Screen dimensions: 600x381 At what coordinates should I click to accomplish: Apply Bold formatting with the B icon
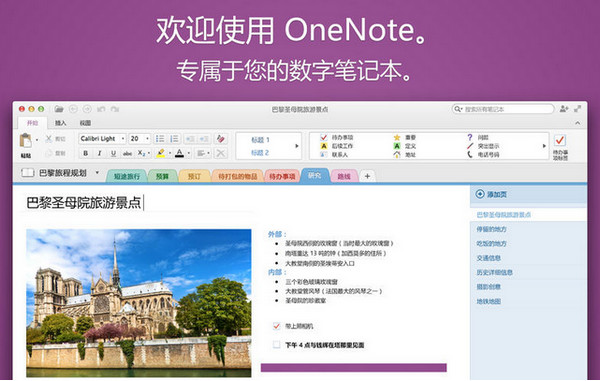(x=86, y=153)
